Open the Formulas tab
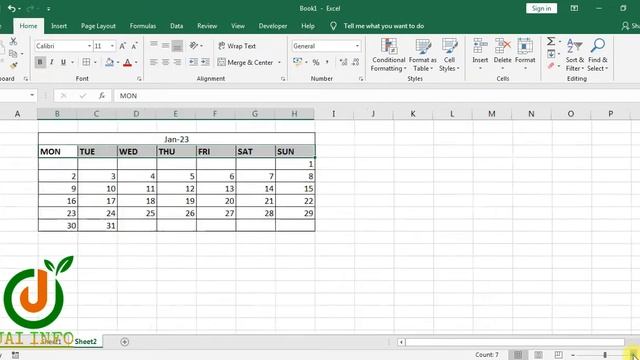Image resolution: width=640 pixels, height=360 pixels. (143, 26)
